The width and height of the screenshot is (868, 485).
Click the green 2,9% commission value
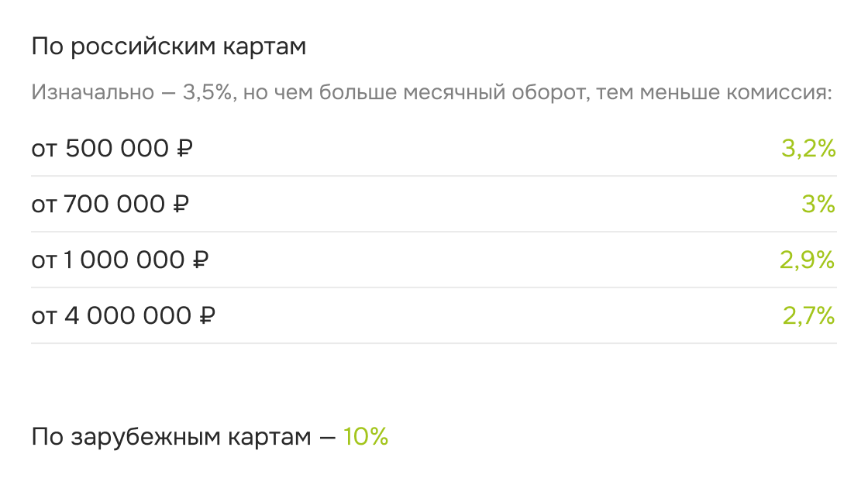click(x=807, y=260)
